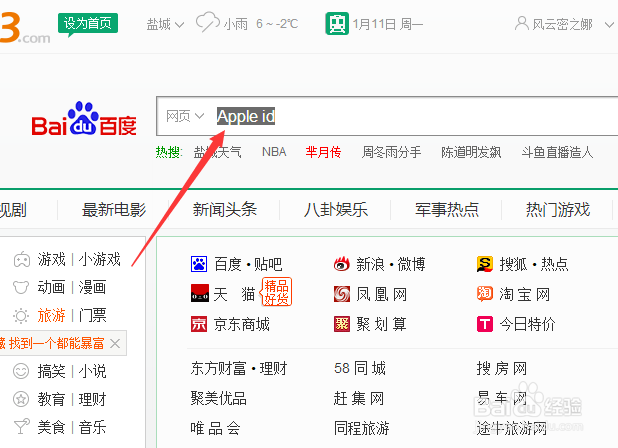Image resolution: width=618 pixels, height=448 pixels.
Task: Open the 搜房网 link
Action: 501,369
